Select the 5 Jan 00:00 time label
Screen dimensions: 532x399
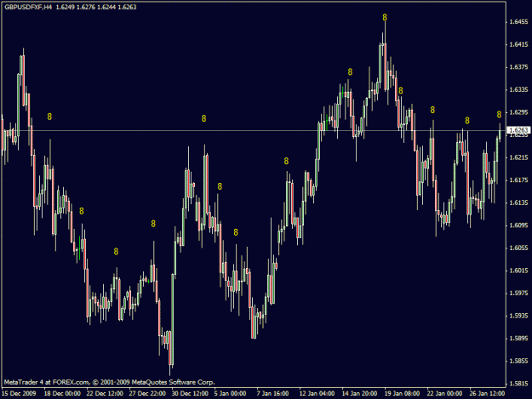pos(230,393)
